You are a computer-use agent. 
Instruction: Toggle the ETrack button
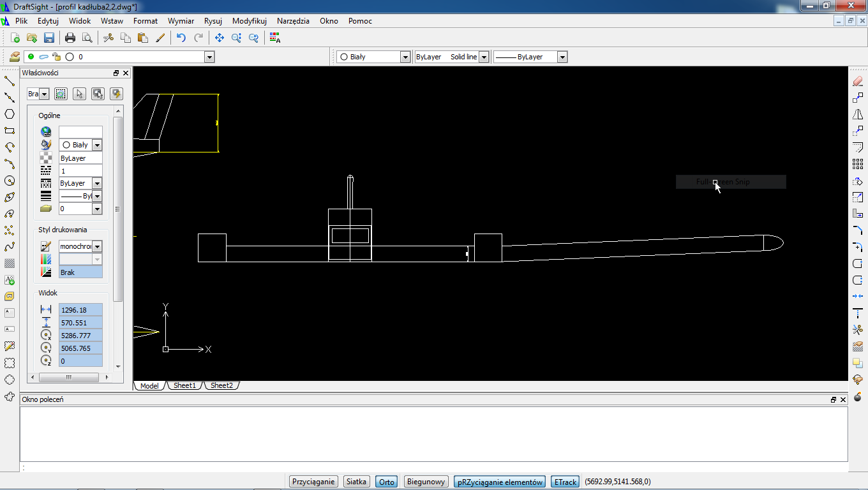click(565, 482)
